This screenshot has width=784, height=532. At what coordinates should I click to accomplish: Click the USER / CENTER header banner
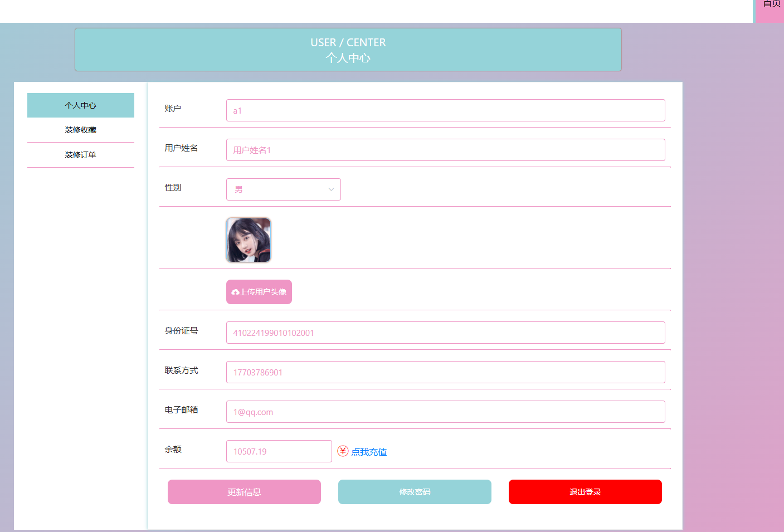[348, 50]
